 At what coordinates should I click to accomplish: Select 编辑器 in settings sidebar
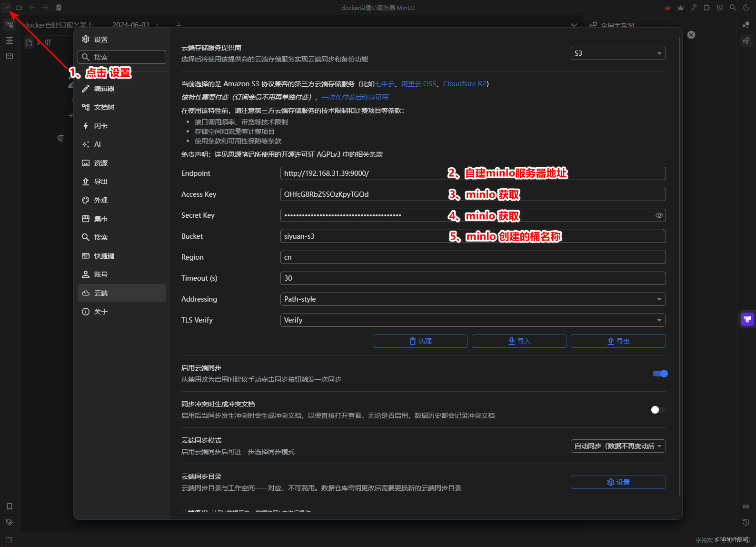pyautogui.click(x=122, y=89)
